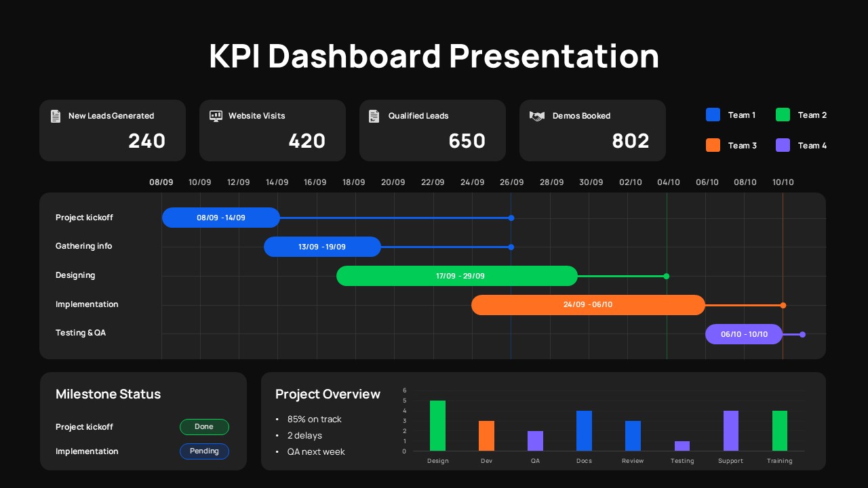Select the Project kickoff Gantt bar
The width and height of the screenshot is (868, 488).
point(221,218)
